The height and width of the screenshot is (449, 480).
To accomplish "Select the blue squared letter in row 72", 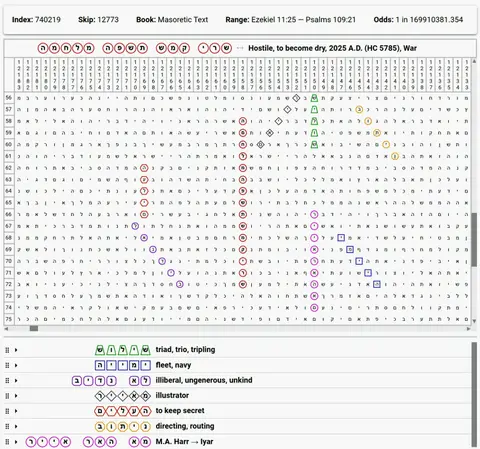I will click(x=377, y=284).
